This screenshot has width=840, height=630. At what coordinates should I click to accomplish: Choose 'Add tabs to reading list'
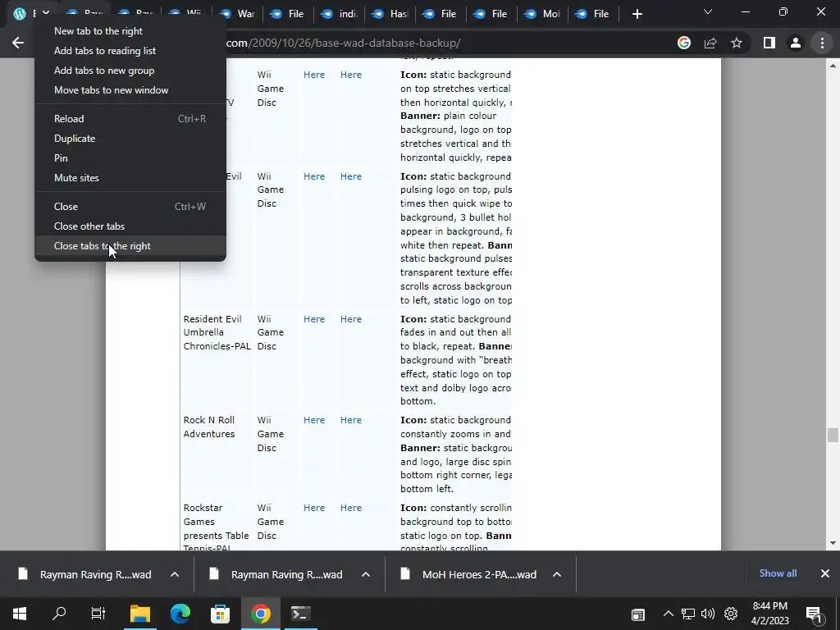[130, 51]
